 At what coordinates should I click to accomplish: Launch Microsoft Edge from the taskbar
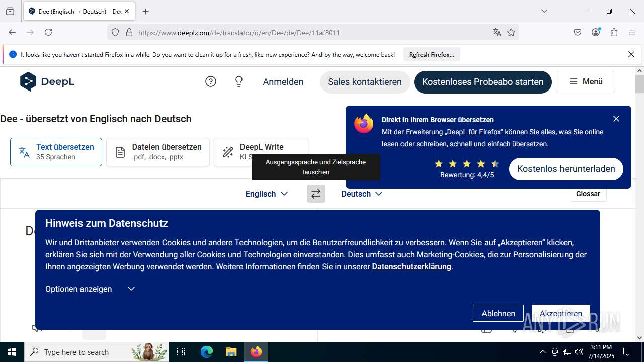point(207,352)
